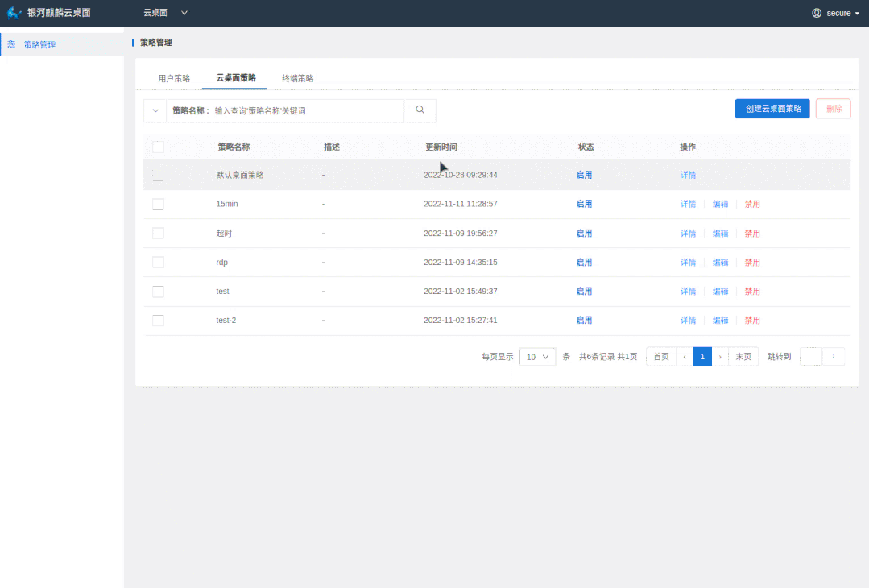869x588 pixels.
Task: Switch to the 终端策略 tab
Action: (298, 78)
